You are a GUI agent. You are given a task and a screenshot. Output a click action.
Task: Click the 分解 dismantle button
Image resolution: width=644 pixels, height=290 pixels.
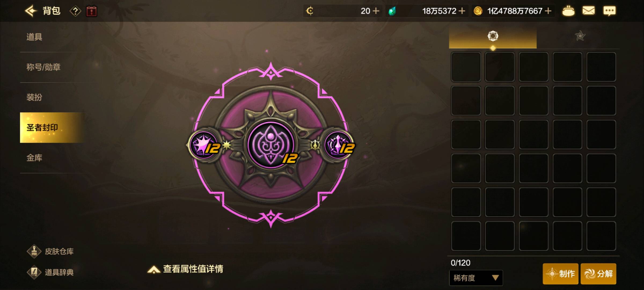click(598, 274)
